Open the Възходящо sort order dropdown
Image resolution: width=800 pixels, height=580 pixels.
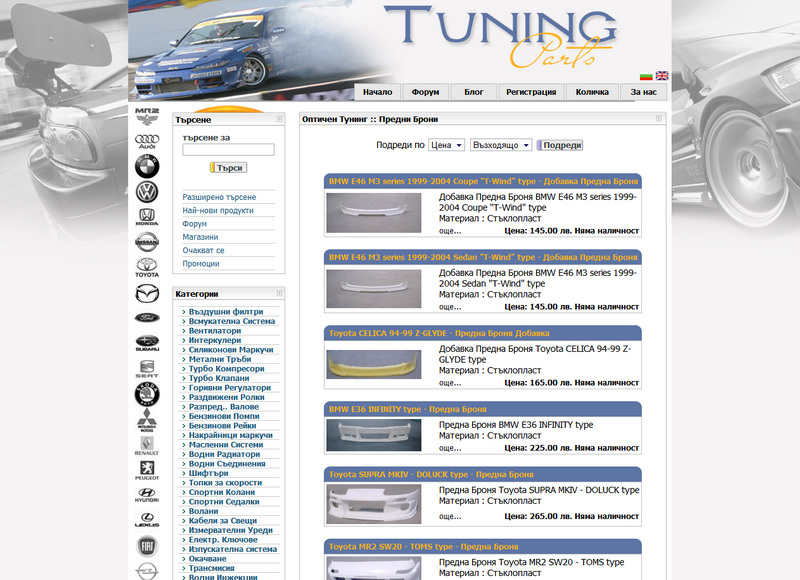[x=501, y=145]
